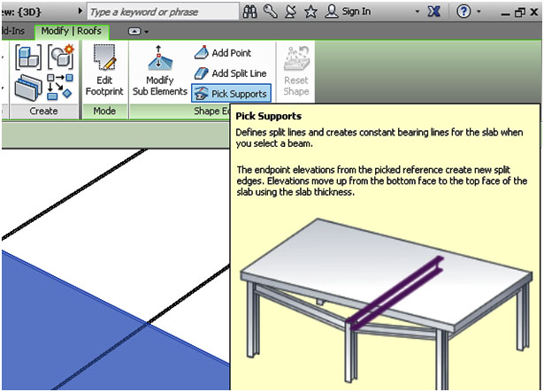
Task: Toggle the ribbon panel display button
Action: (x=135, y=31)
